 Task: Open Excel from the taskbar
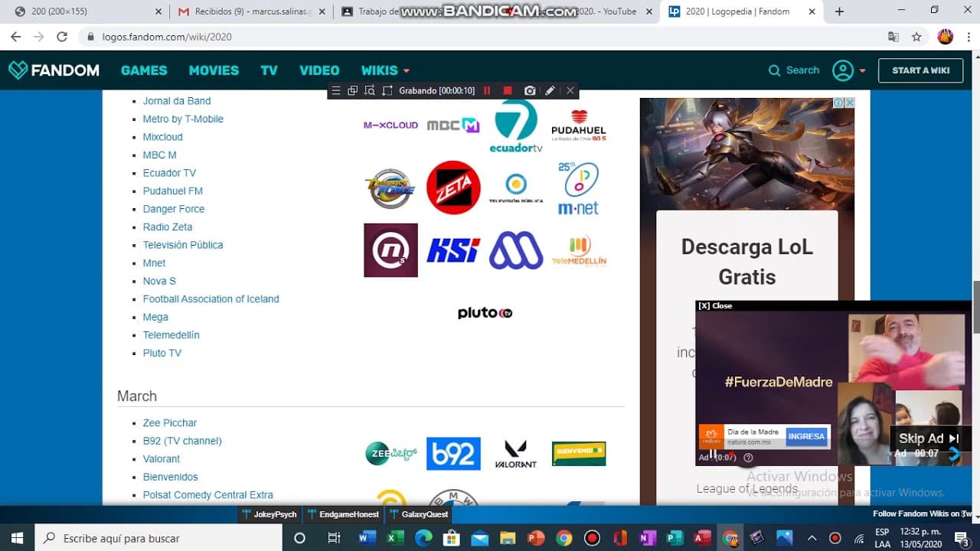pos(395,538)
